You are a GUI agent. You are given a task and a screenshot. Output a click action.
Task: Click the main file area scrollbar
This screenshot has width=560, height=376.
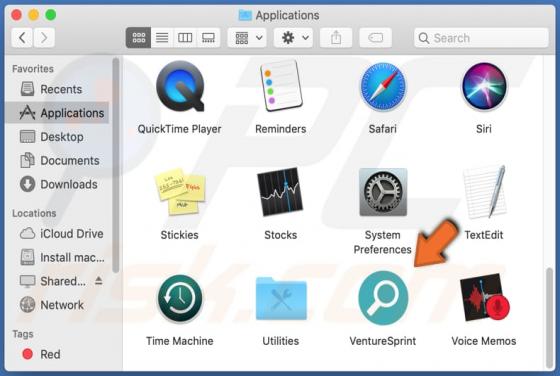click(550, 319)
